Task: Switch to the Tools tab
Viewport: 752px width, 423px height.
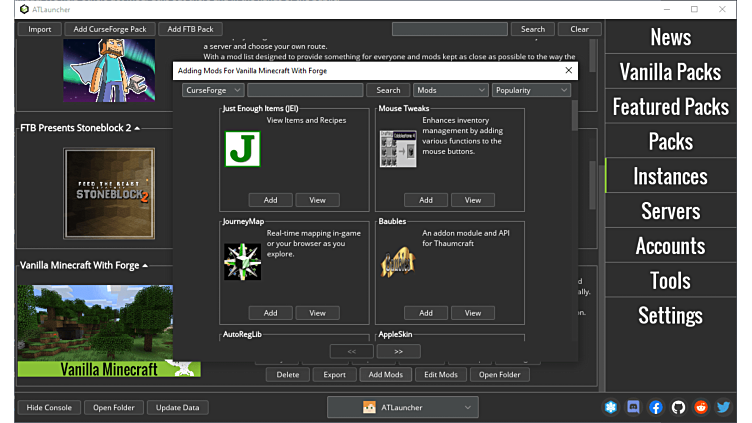Action: pos(670,281)
